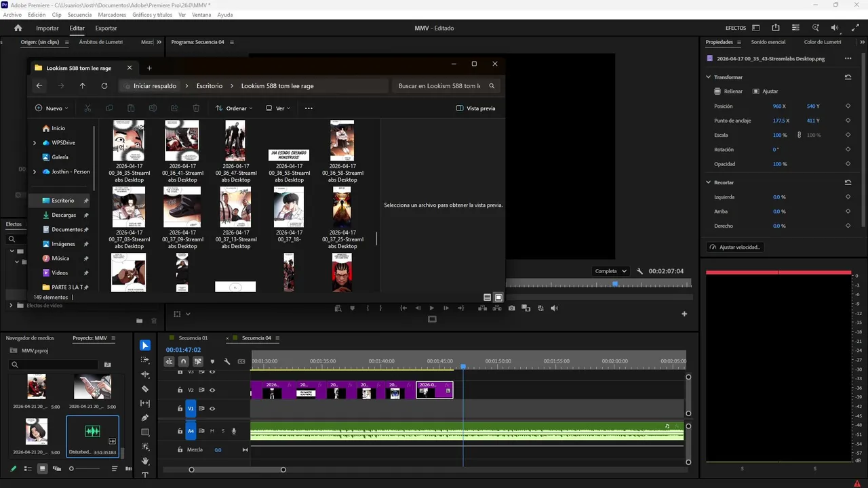This screenshot has height=488, width=868.
Task: Open the Ordenar dropdown in File Explorer
Action: [234, 108]
